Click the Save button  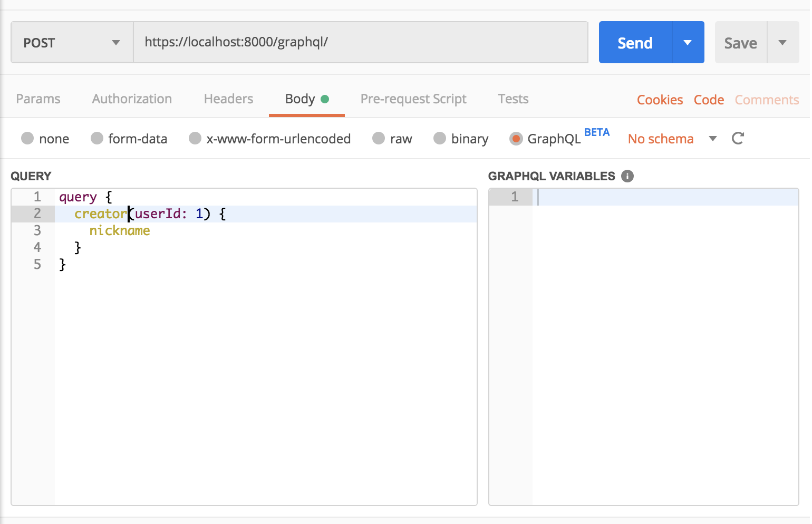click(x=740, y=43)
